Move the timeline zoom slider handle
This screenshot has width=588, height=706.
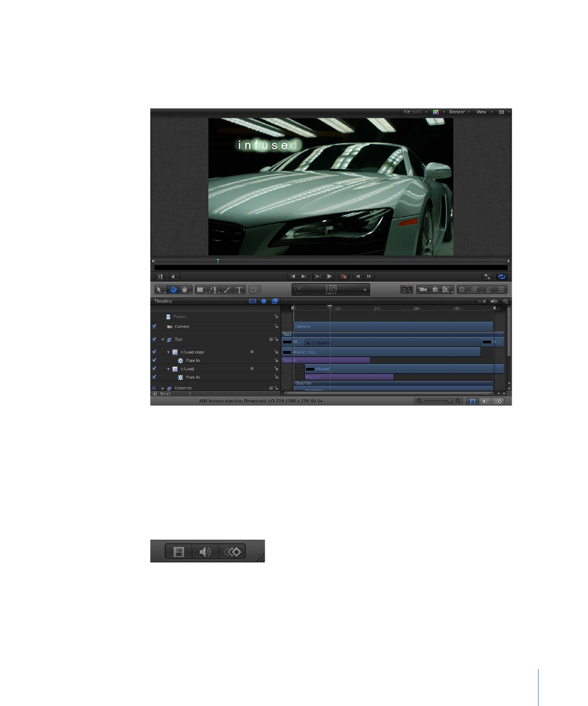[450, 401]
